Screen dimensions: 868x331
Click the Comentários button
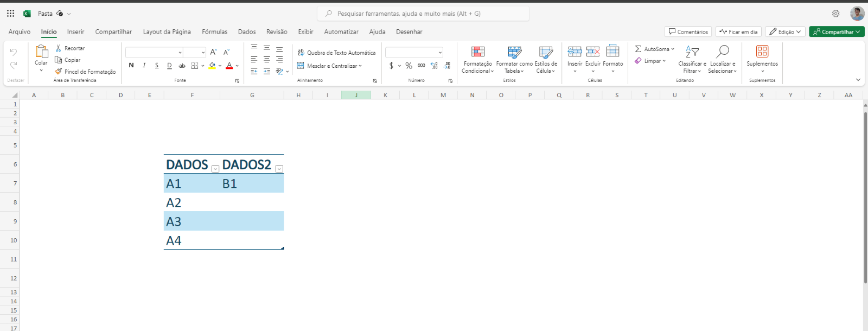(x=688, y=32)
